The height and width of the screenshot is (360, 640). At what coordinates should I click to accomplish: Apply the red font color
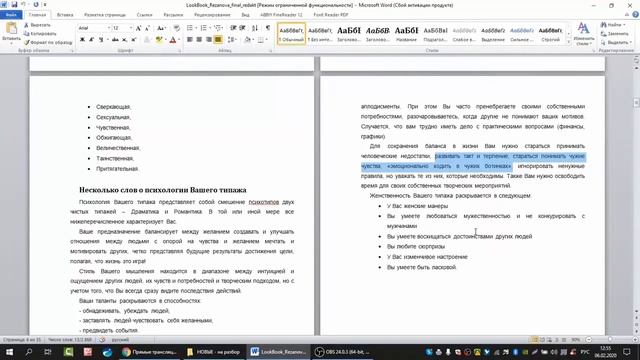173,40
